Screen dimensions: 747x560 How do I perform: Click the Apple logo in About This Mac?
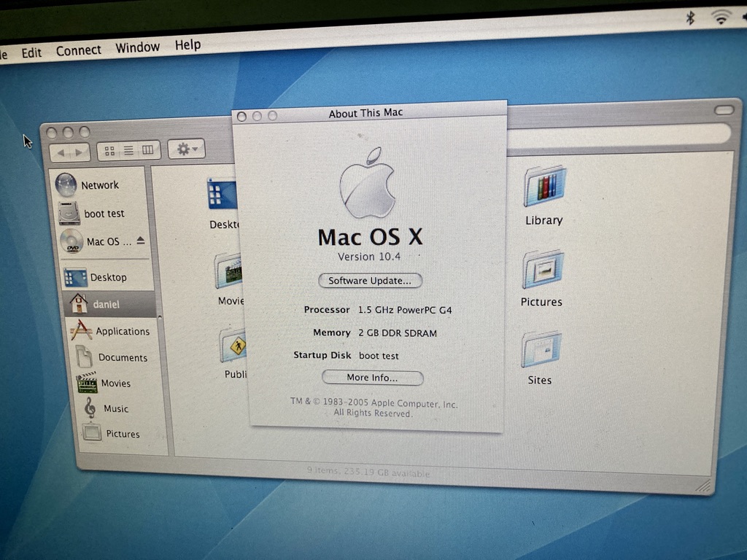(x=368, y=183)
